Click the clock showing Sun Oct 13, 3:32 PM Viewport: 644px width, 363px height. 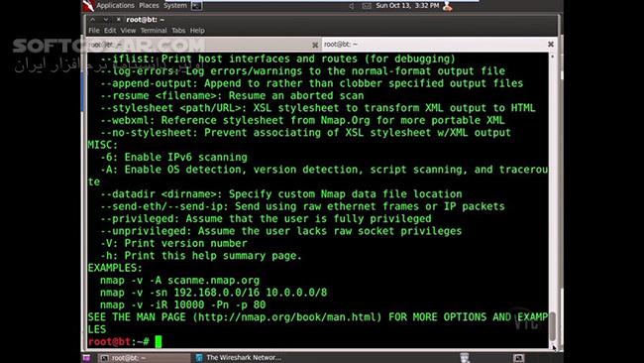click(x=407, y=6)
